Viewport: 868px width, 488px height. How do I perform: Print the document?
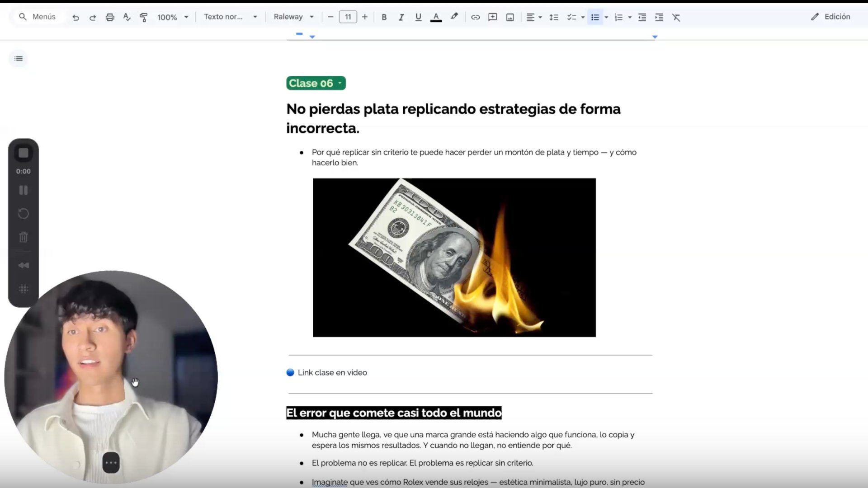[x=110, y=17]
